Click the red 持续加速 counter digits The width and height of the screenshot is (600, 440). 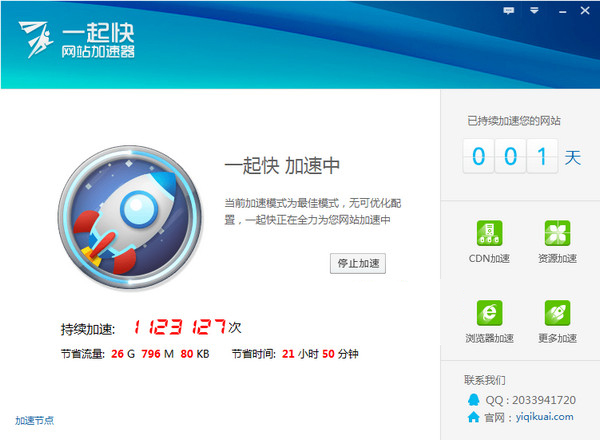[179, 327]
